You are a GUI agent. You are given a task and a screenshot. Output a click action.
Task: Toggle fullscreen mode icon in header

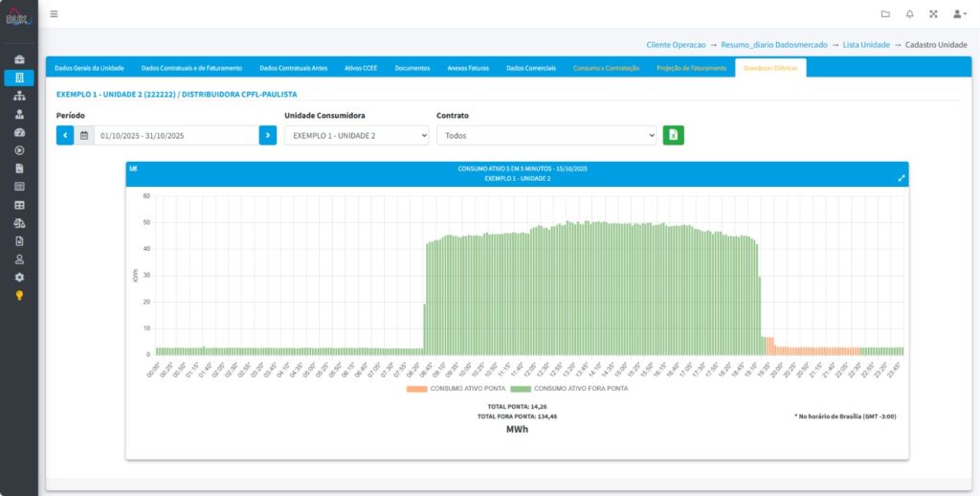click(x=933, y=13)
